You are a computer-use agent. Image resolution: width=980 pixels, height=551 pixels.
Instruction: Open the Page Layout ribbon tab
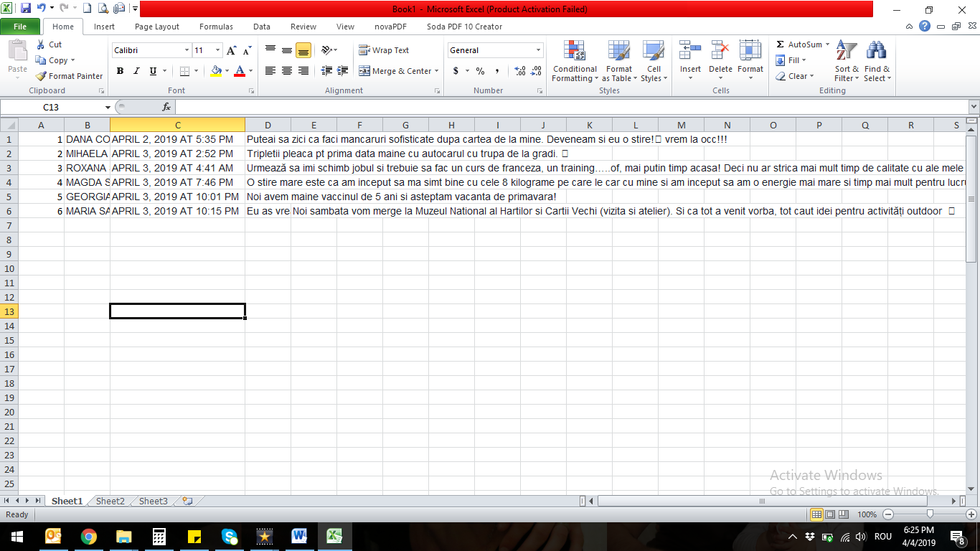pyautogui.click(x=157, y=27)
